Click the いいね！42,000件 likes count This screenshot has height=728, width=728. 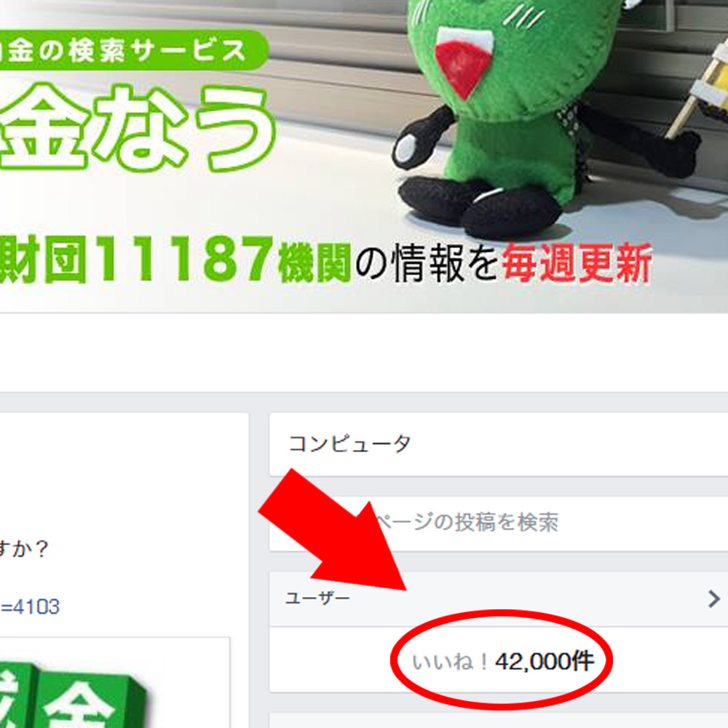pyautogui.click(x=503, y=661)
